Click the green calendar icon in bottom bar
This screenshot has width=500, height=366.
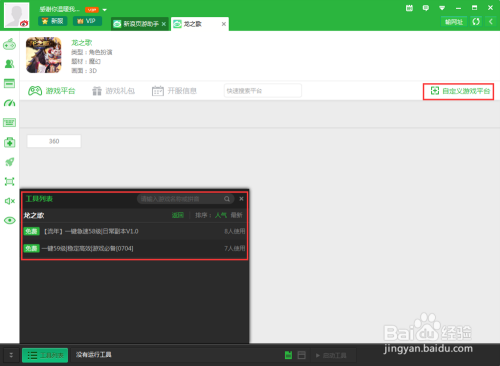289,355
